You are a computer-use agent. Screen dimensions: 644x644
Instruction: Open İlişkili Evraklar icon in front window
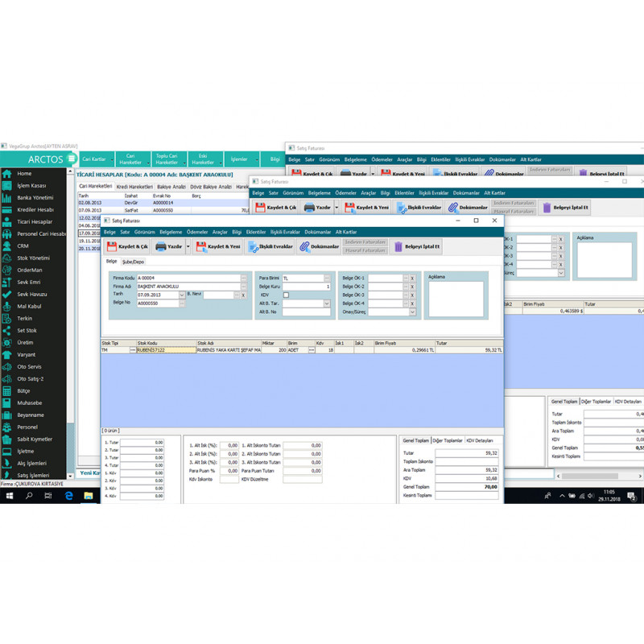point(253,246)
